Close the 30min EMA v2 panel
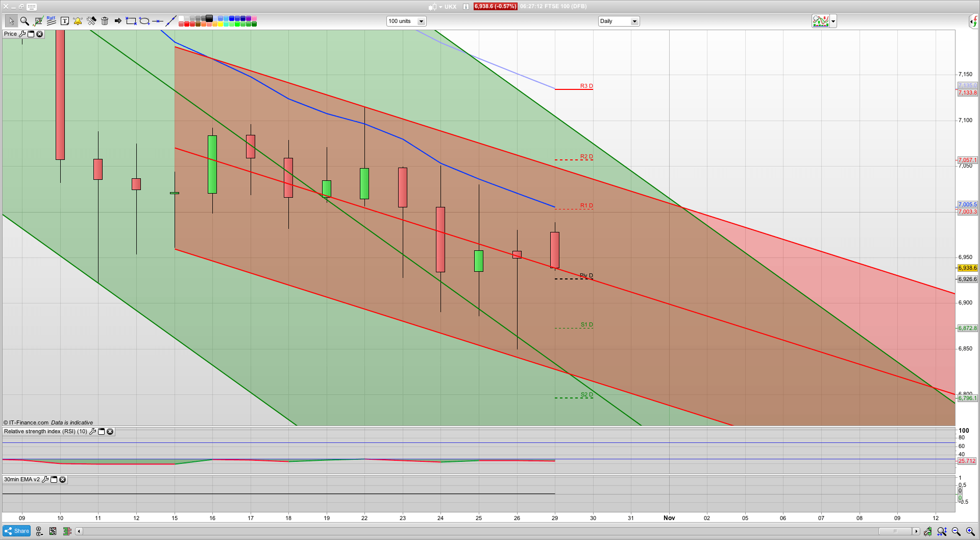This screenshot has height=540, width=980. [x=62, y=480]
